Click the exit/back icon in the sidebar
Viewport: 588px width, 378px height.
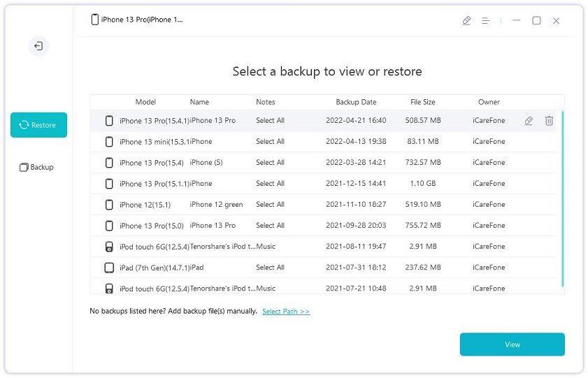pos(38,46)
